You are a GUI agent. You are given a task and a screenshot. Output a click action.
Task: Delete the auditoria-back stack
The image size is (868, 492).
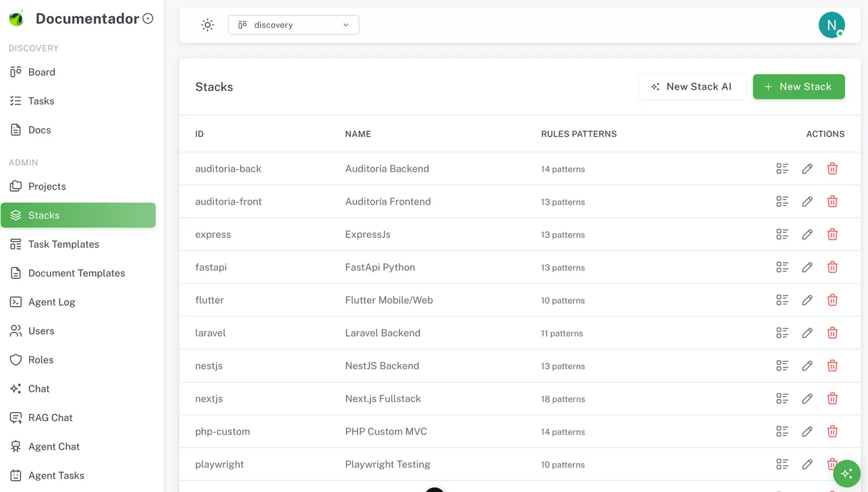[x=833, y=169]
